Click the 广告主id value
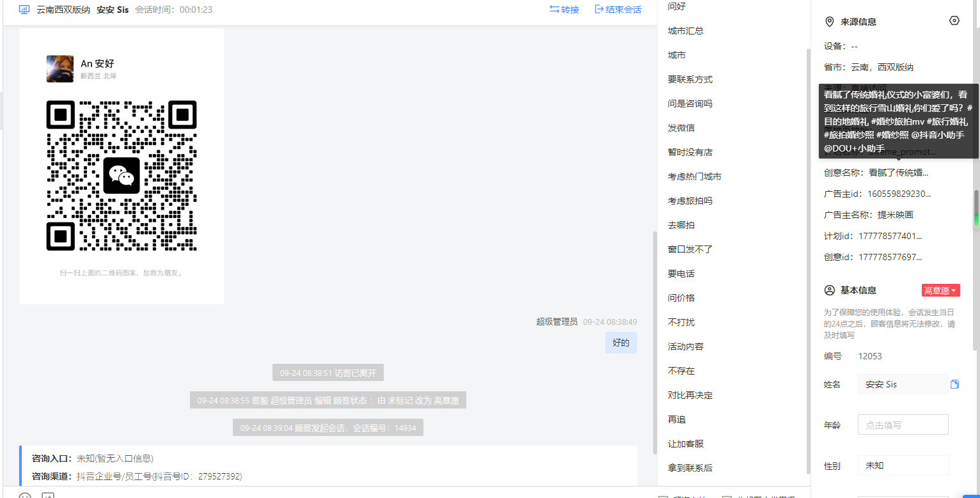Viewport: 980px width, 498px height. 901,194
